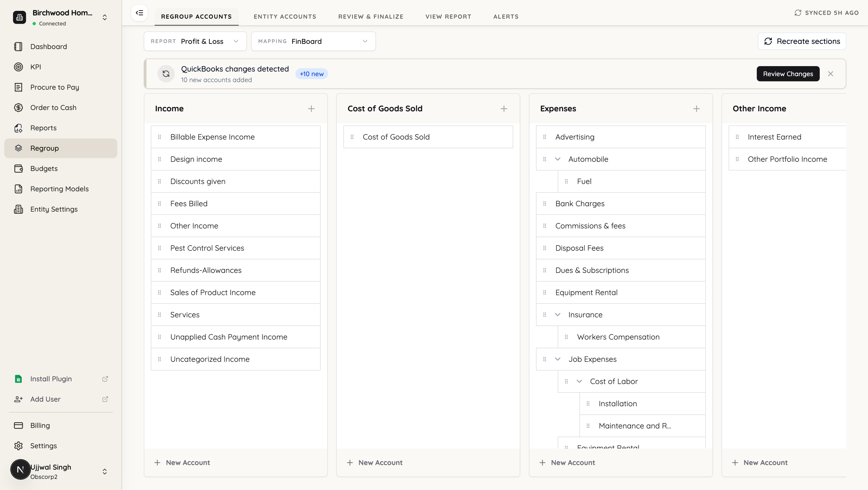Switch to the Entity Accounts tab
The image size is (868, 490).
(285, 17)
